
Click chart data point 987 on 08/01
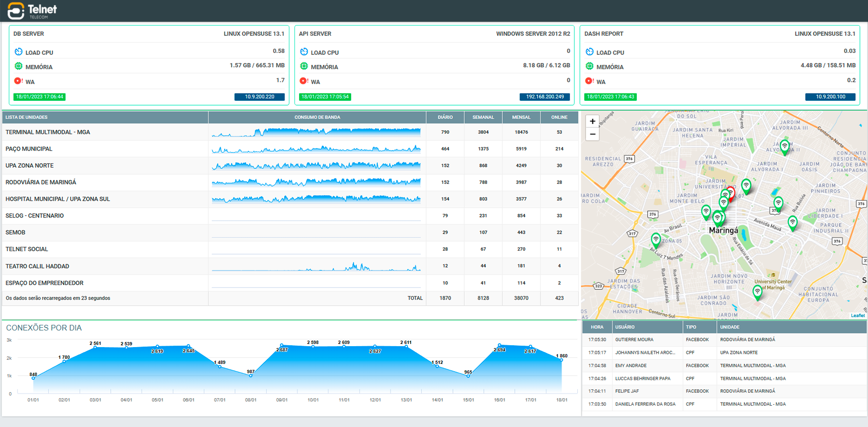(251, 375)
